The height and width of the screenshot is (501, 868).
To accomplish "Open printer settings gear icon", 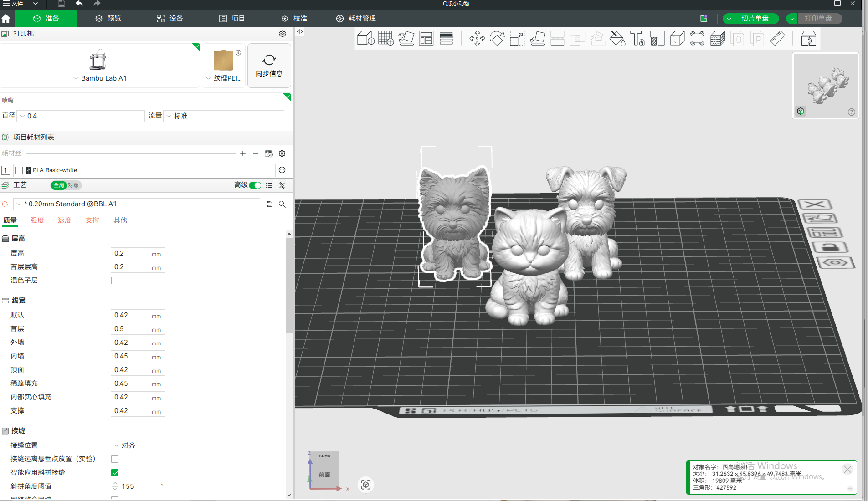I will (x=282, y=34).
